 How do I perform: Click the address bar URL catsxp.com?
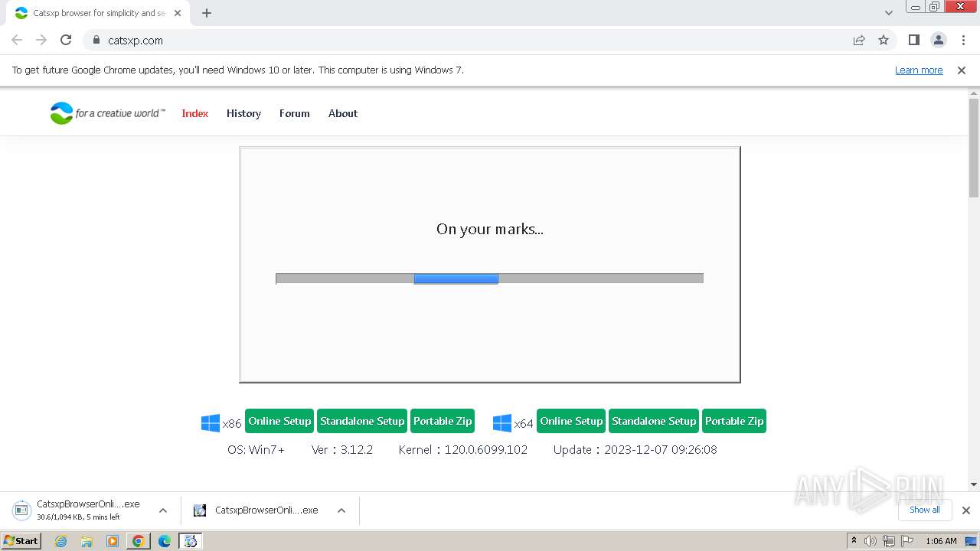pos(136,41)
